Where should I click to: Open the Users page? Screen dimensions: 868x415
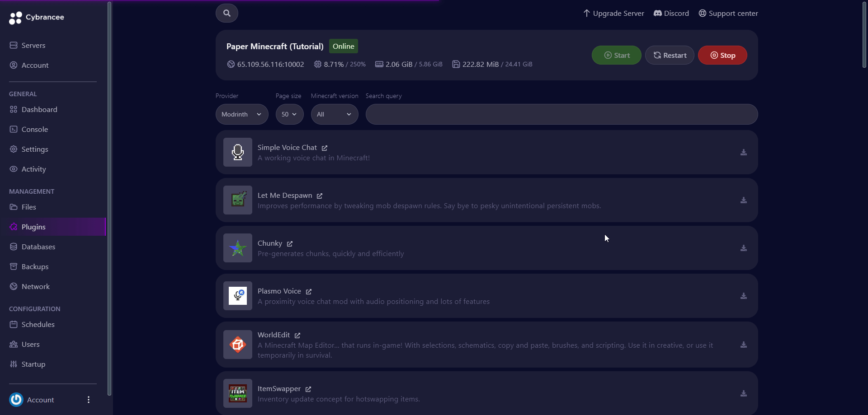(53, 344)
